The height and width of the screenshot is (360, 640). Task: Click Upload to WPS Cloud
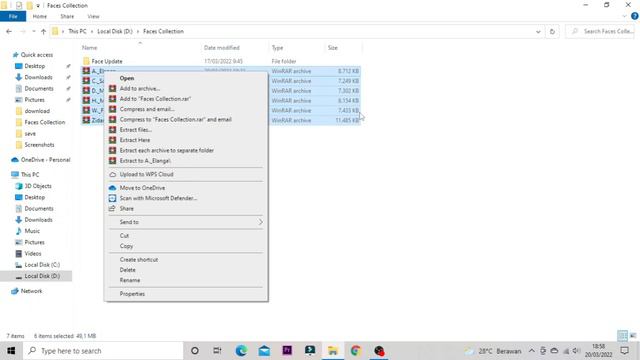pos(147,174)
